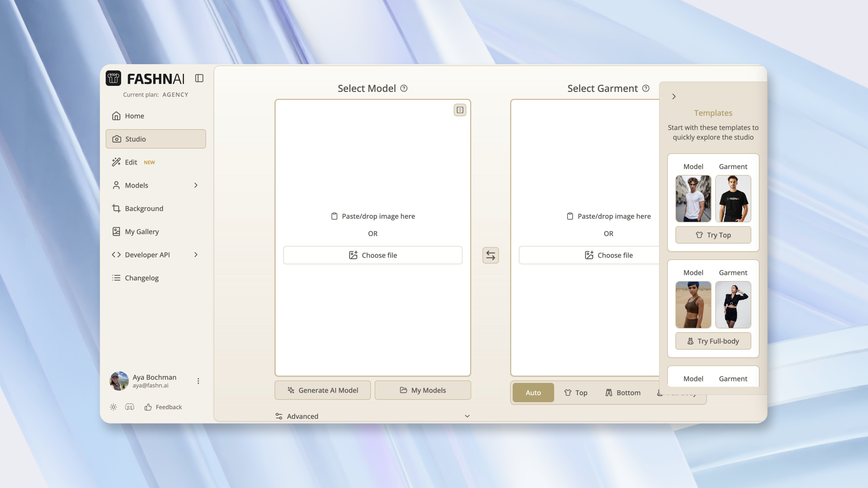Viewport: 868px width, 488px height.
Task: Expand the Developer API chevron
Action: (x=196, y=255)
